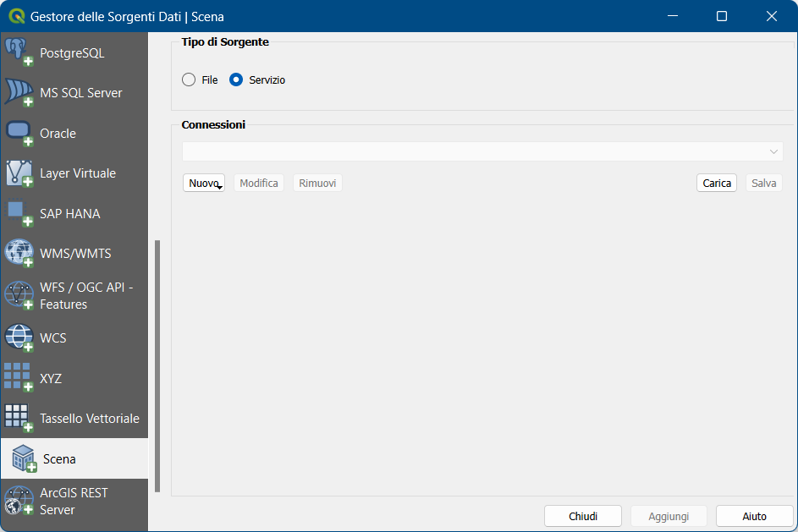The height and width of the screenshot is (532, 798).
Task: Click the sidebar vertical scrollbar
Action: point(157,366)
